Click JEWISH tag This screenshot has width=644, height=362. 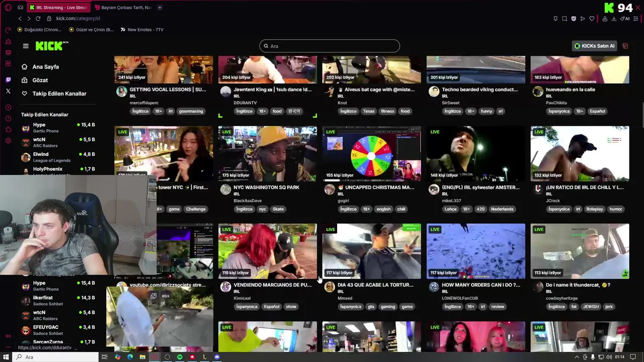(591, 307)
